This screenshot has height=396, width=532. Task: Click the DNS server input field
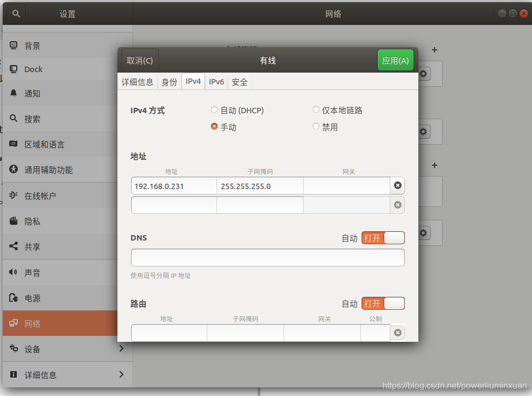coord(268,257)
